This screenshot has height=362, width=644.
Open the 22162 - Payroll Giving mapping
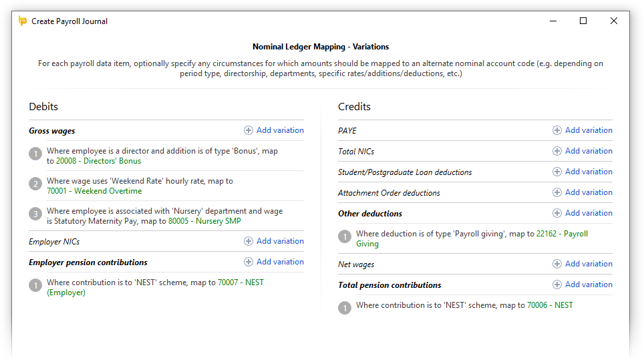(472, 238)
